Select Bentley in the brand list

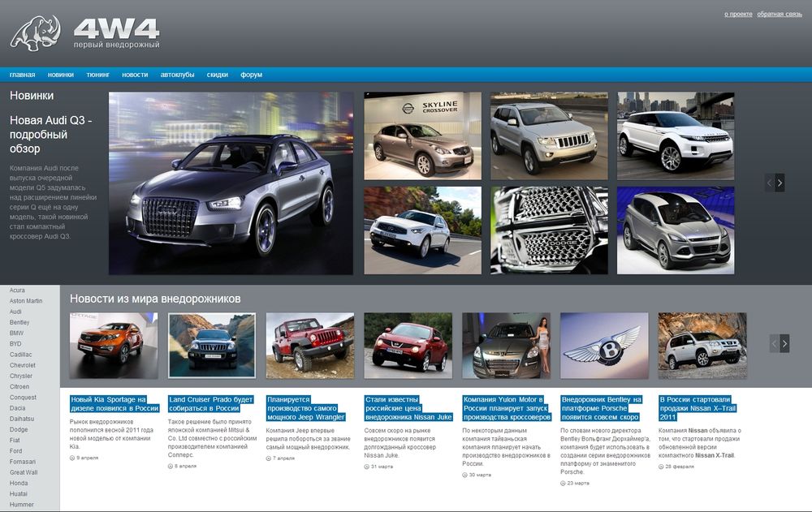(19, 322)
